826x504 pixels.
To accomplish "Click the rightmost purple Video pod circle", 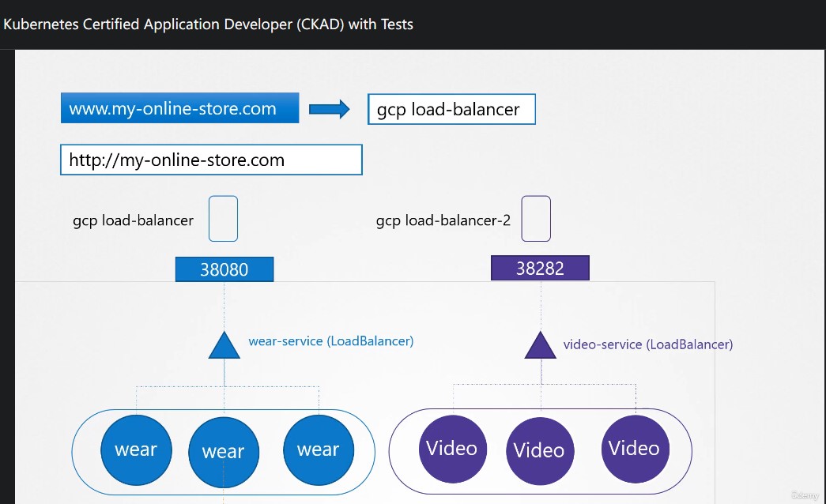I will 635,449.
